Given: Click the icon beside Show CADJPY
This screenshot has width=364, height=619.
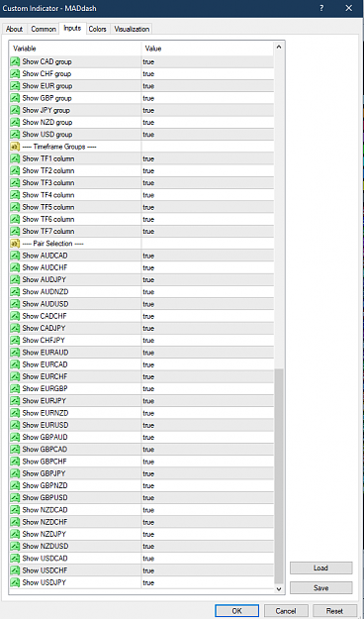Looking at the screenshot, I should [15, 328].
